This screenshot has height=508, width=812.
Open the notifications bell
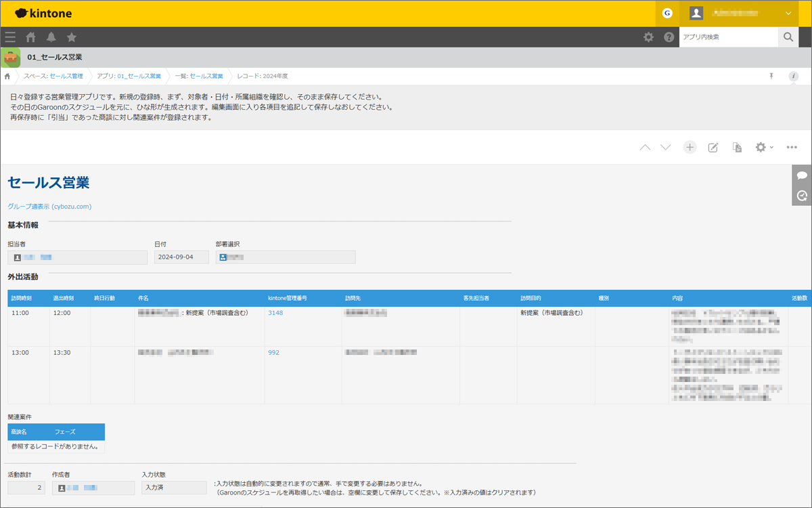pyautogui.click(x=51, y=37)
